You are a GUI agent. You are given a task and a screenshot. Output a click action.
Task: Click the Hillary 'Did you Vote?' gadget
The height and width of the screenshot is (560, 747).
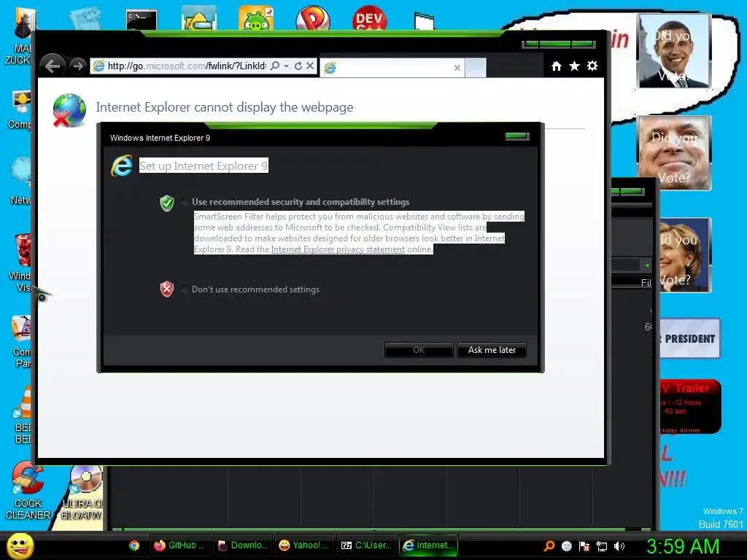tap(685, 254)
